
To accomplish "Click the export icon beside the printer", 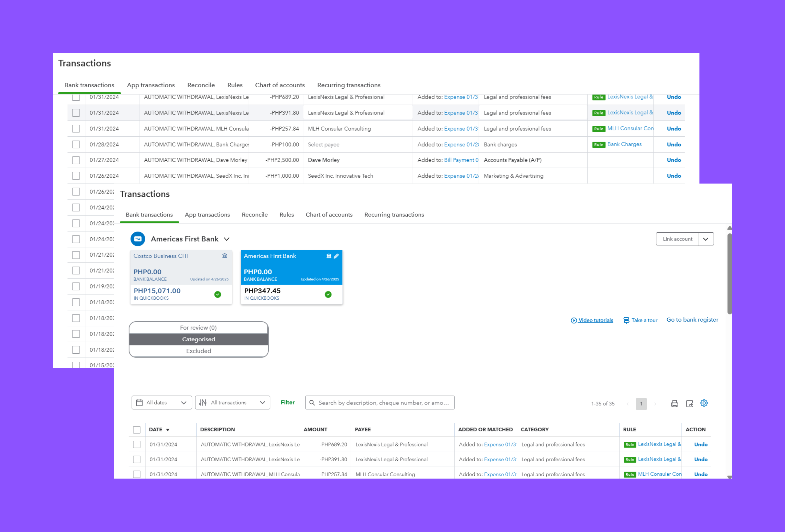I will click(689, 403).
